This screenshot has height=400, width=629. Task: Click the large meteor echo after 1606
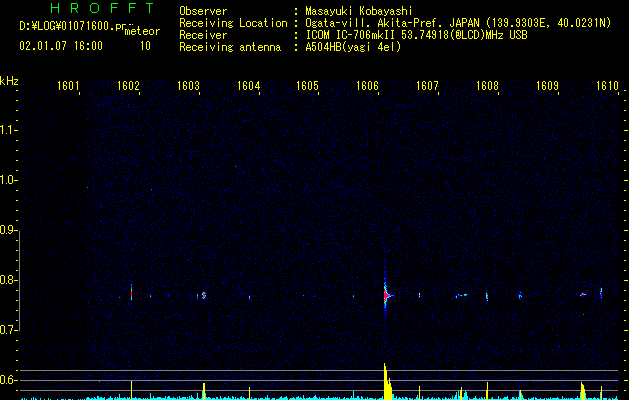click(x=386, y=295)
